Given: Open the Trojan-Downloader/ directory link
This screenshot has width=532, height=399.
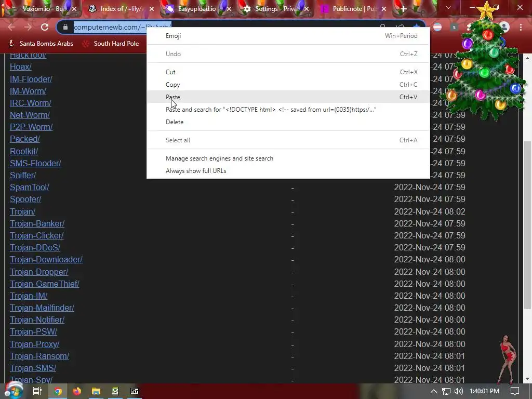Looking at the screenshot, I should pyautogui.click(x=46, y=260).
